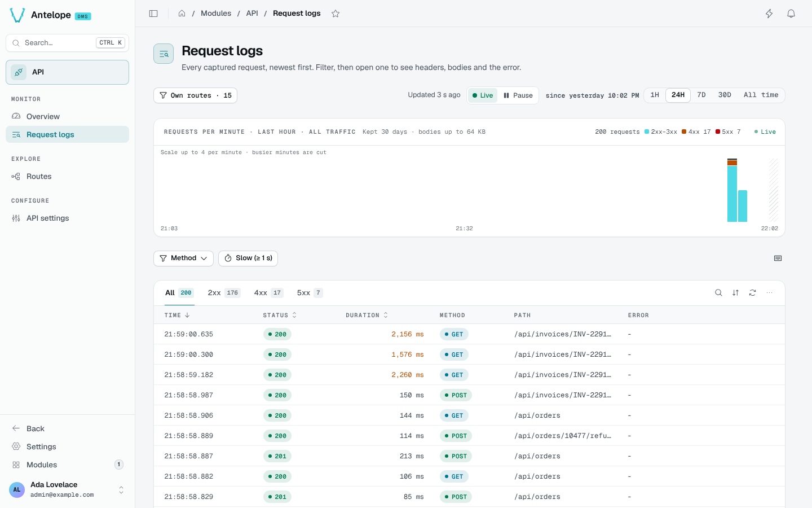Open the 21:59:00.635 request row
812x508 pixels.
[x=469, y=334]
